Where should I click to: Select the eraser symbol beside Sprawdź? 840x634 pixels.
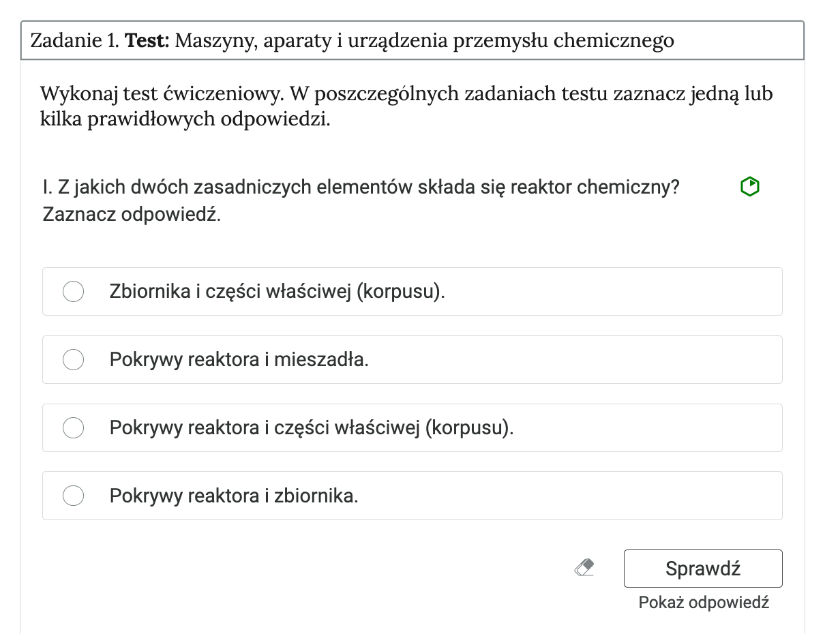[584, 567]
